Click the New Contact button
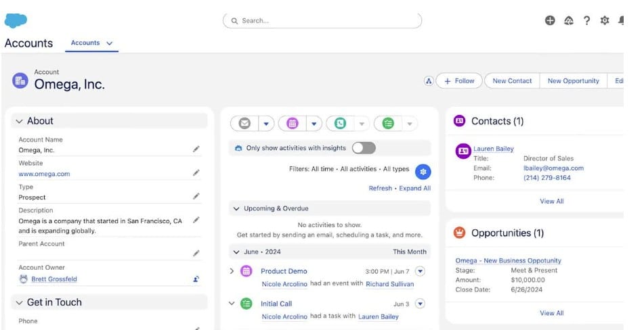 512,81
